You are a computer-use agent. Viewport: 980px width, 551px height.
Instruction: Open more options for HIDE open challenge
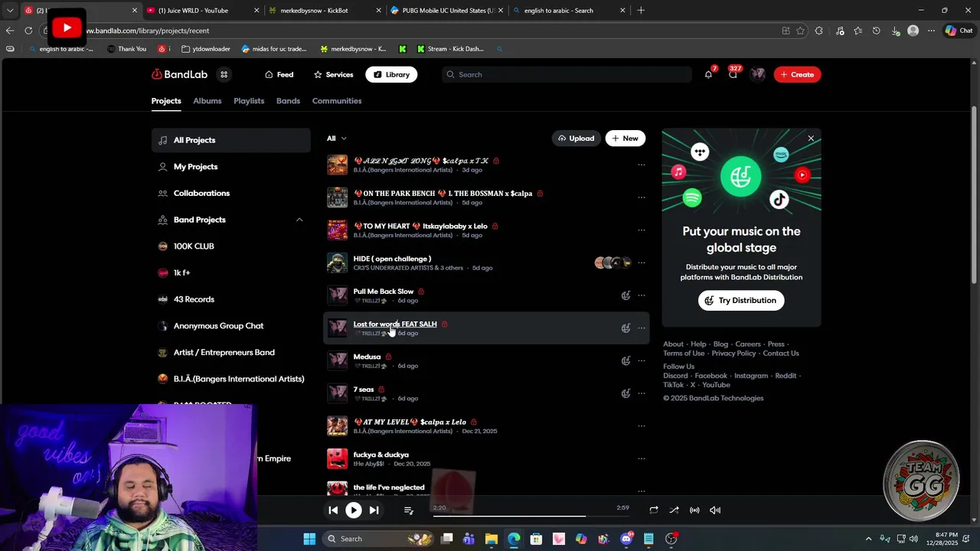click(642, 262)
